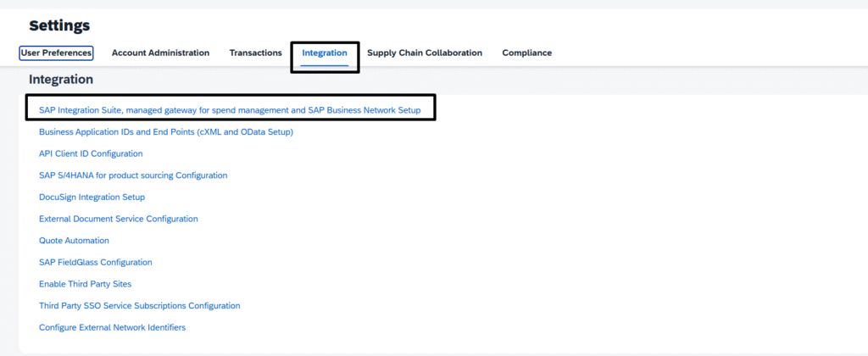
Task: Open Business Application IDs and End Points link
Action: pos(166,132)
